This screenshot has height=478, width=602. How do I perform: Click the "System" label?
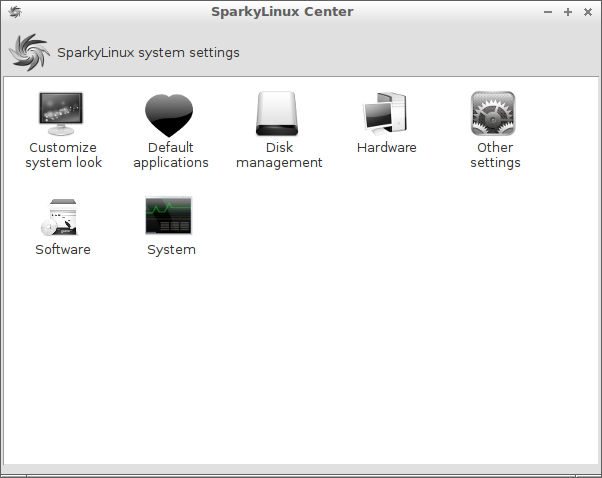pyautogui.click(x=171, y=250)
